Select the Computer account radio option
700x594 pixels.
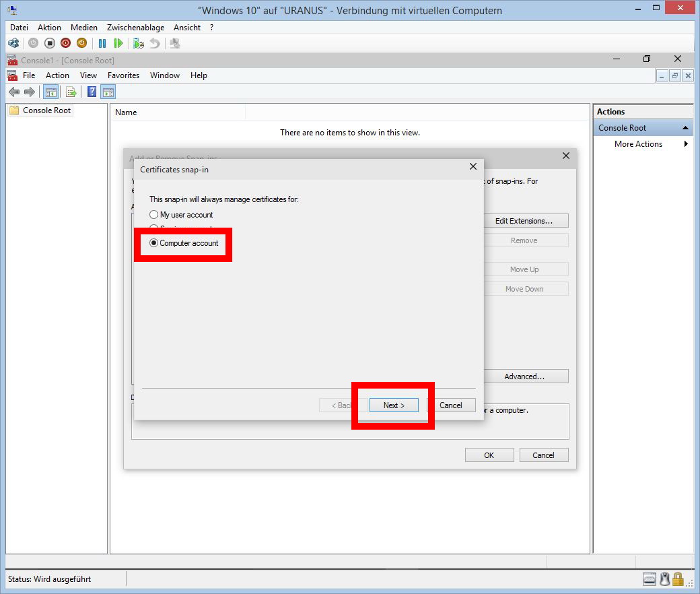point(154,243)
